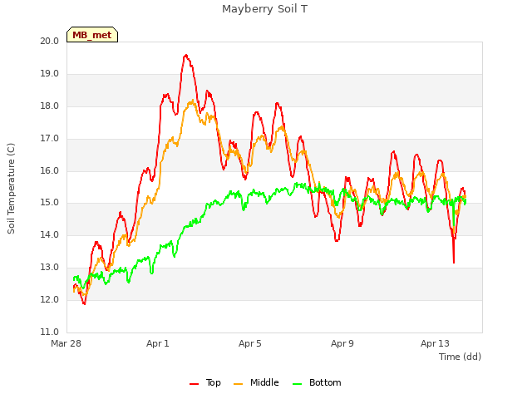Click the red Top legend swatch
The height and width of the screenshot is (399, 532).
(x=194, y=384)
